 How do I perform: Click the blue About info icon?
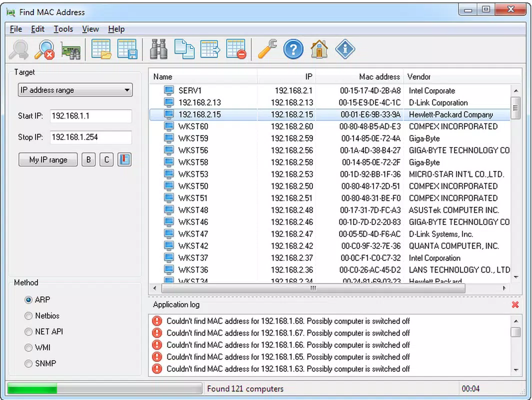pos(345,49)
